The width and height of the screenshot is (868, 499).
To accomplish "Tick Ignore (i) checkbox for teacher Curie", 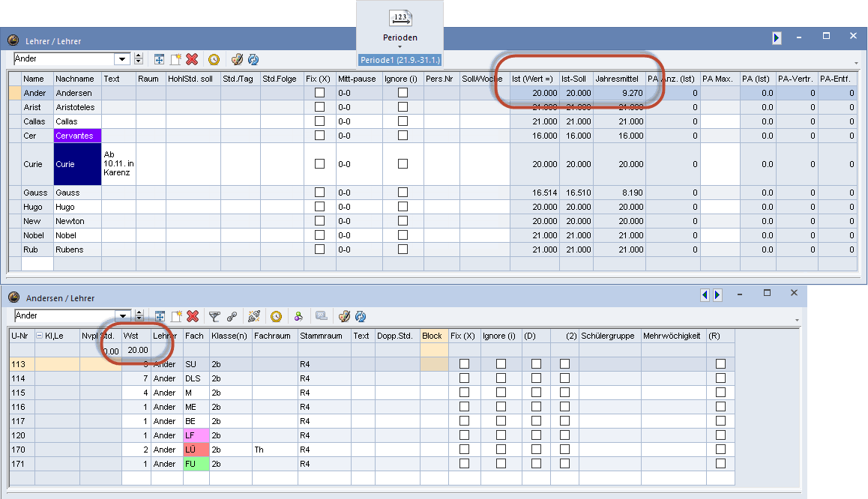I will (x=403, y=164).
